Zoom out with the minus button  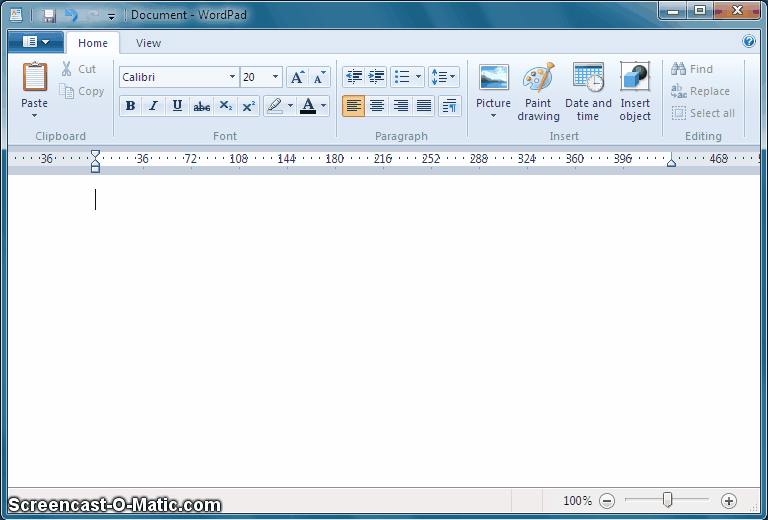(x=607, y=500)
